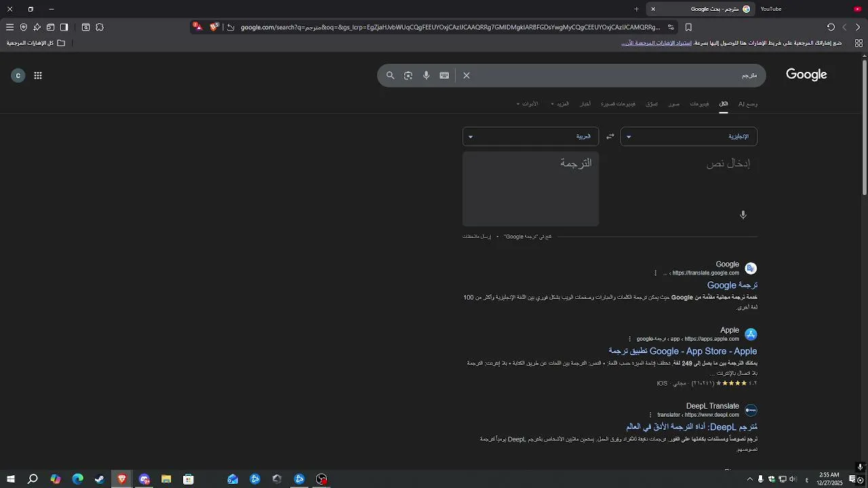Click the import bookmarks now link
The image size is (868, 488).
656,43
